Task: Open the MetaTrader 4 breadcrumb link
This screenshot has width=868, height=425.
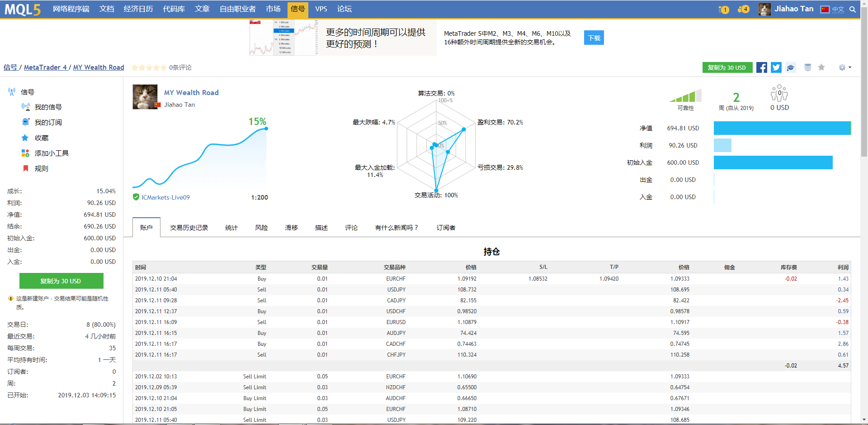Action: click(45, 67)
